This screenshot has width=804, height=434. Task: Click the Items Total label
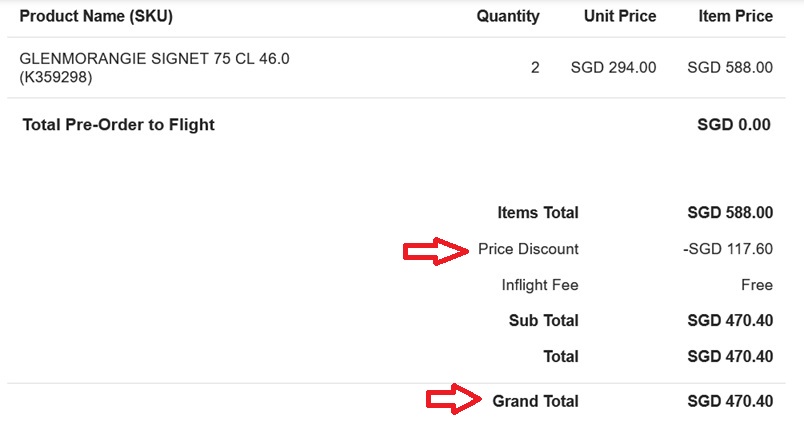point(537,213)
